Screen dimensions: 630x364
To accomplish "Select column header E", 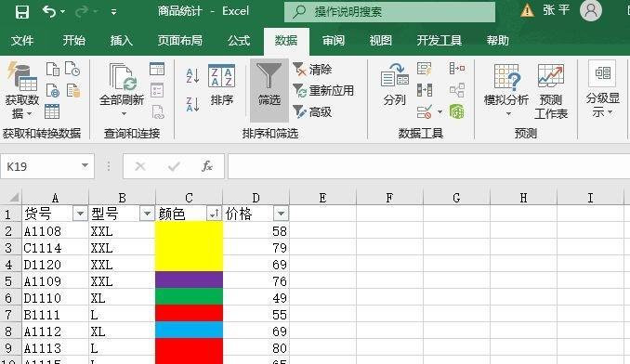I will 322,198.
